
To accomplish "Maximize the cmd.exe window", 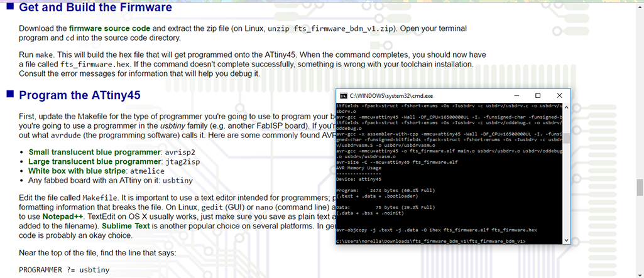I will coord(538,95).
